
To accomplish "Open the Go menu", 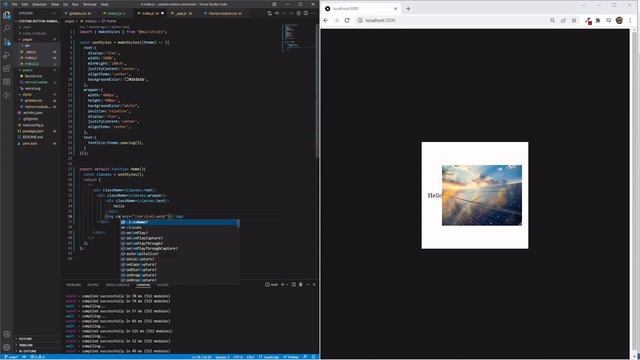I will click(x=65, y=4).
